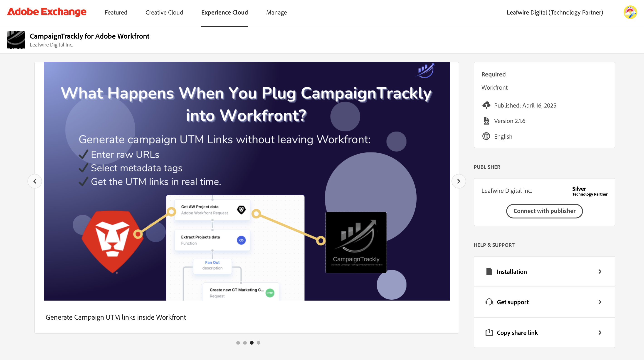The width and height of the screenshot is (644, 360).
Task: Select the first carousel dot
Action: (238, 343)
